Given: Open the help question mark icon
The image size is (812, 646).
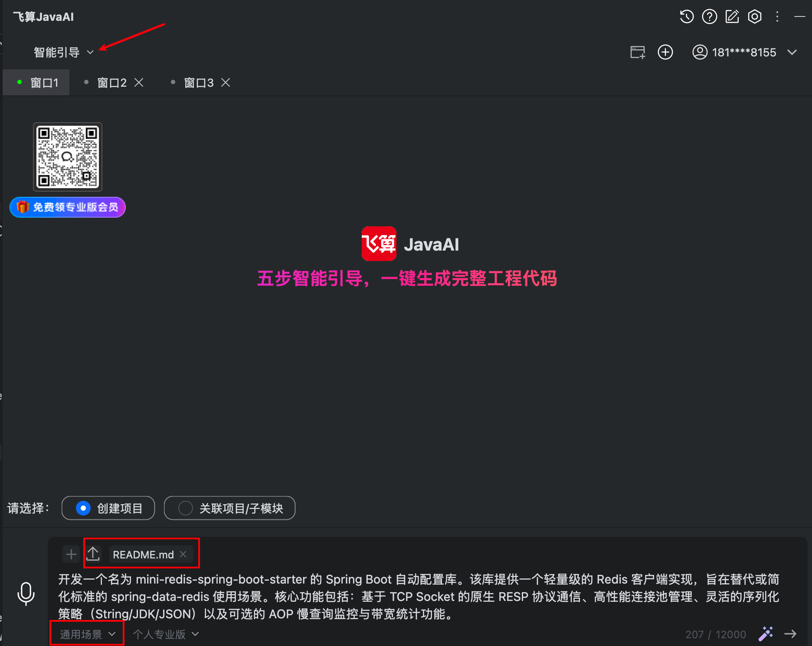Looking at the screenshot, I should click(710, 17).
